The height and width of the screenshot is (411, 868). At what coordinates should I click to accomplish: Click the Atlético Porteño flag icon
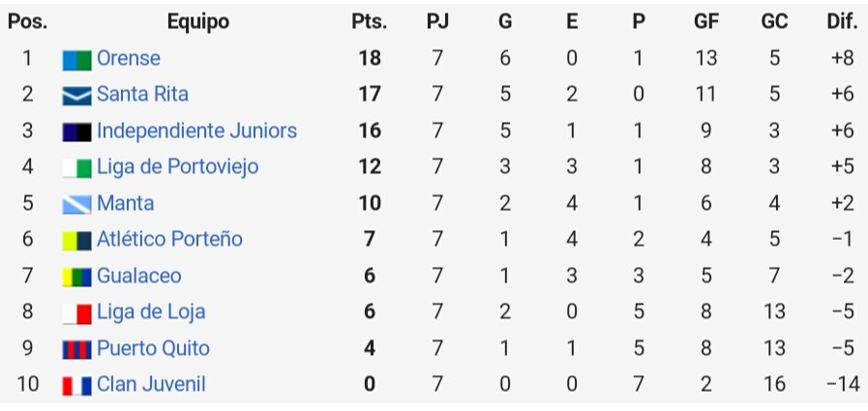click(x=76, y=241)
